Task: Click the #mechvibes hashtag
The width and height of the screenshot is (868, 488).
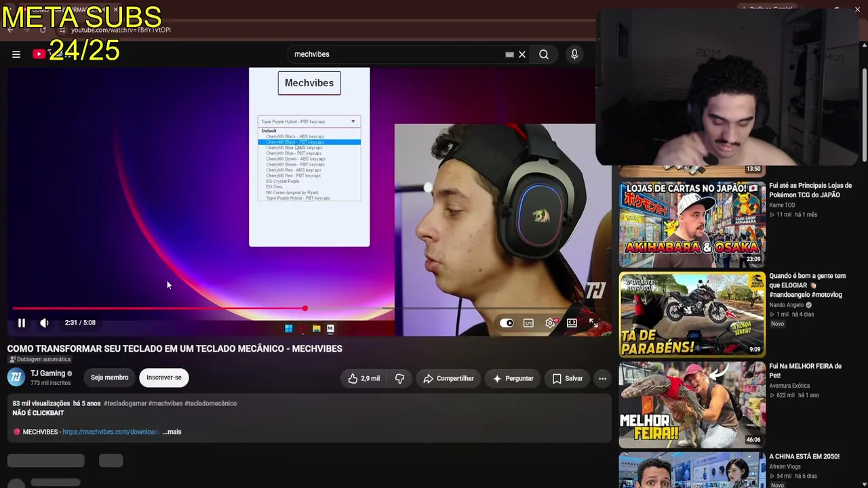Action: (x=165, y=403)
